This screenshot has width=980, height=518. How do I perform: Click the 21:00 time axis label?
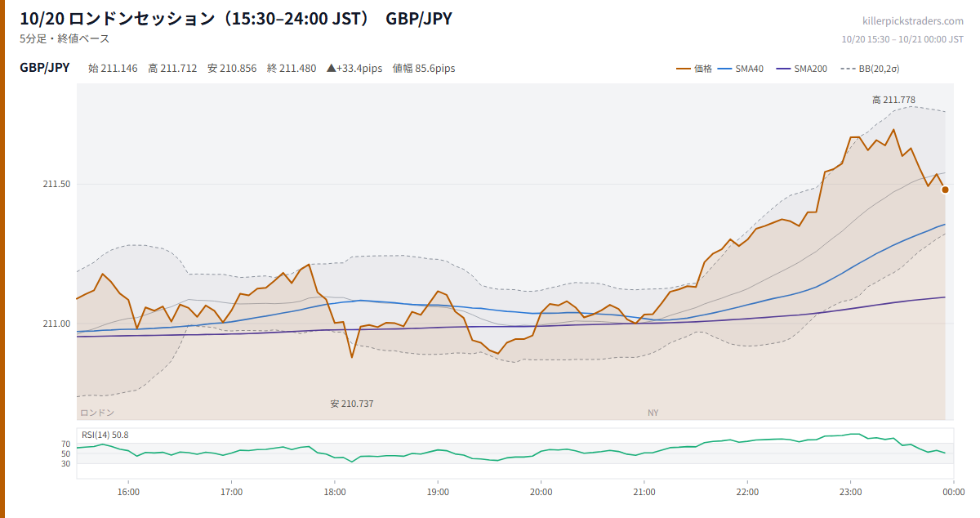[644, 492]
